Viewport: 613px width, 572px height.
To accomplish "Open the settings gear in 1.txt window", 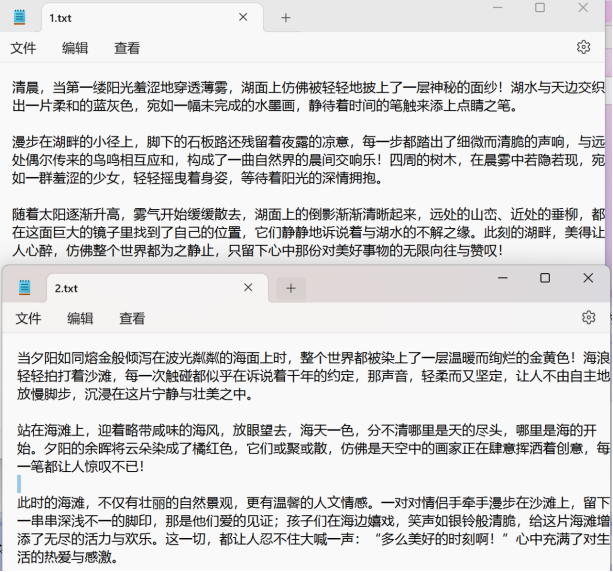I will [583, 47].
